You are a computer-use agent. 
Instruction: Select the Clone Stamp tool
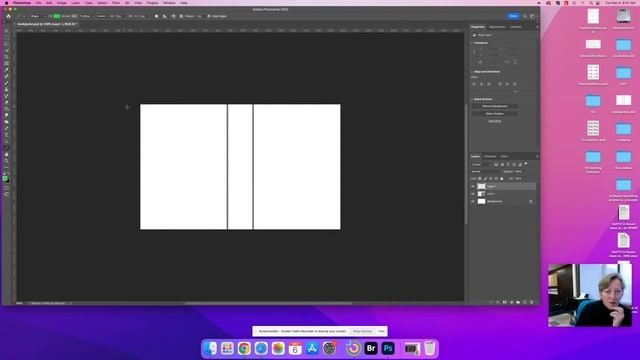coord(7,89)
